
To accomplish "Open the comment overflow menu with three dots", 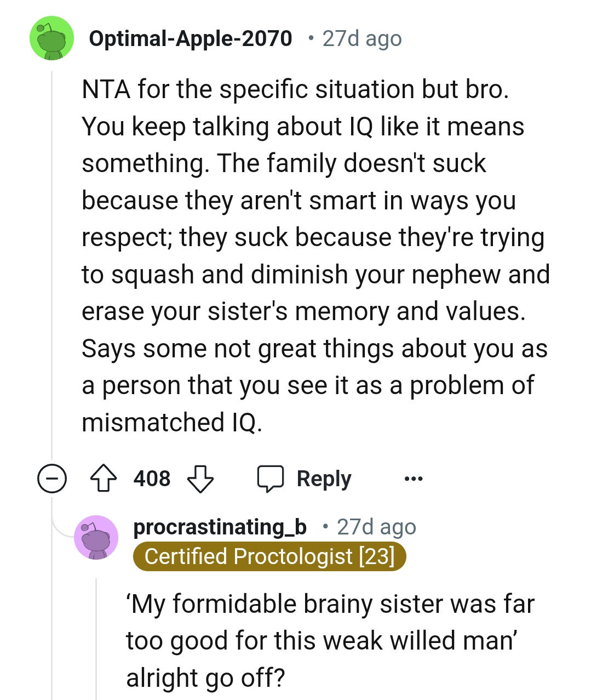I will click(414, 478).
